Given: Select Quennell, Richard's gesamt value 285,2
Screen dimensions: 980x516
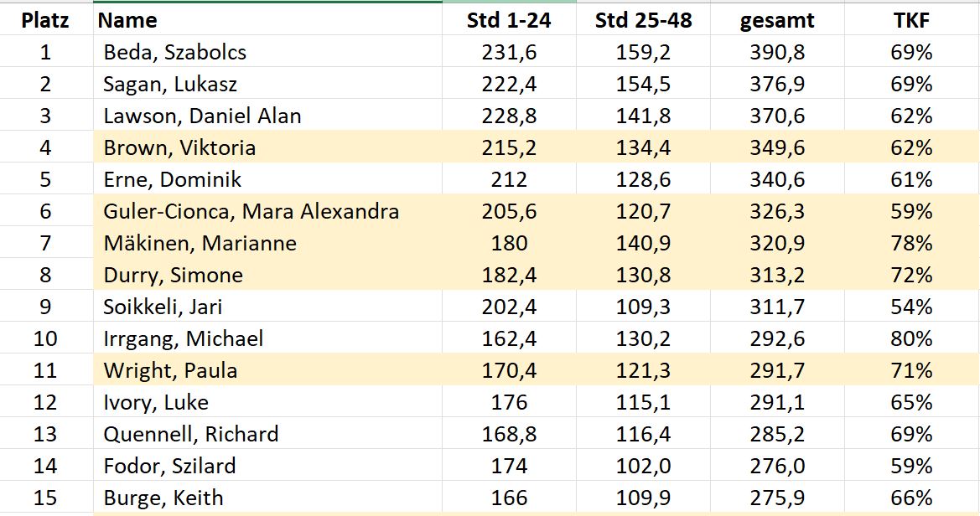Looking at the screenshot, I should pyautogui.click(x=777, y=434).
